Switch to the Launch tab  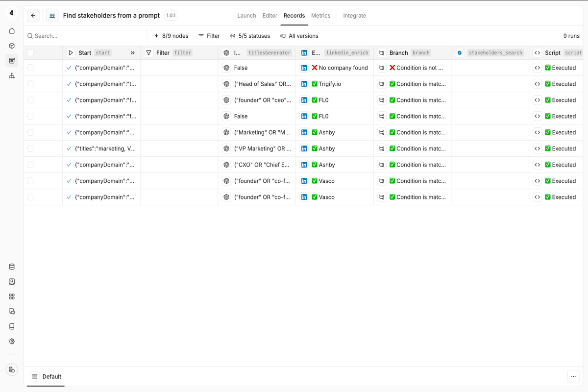point(246,16)
